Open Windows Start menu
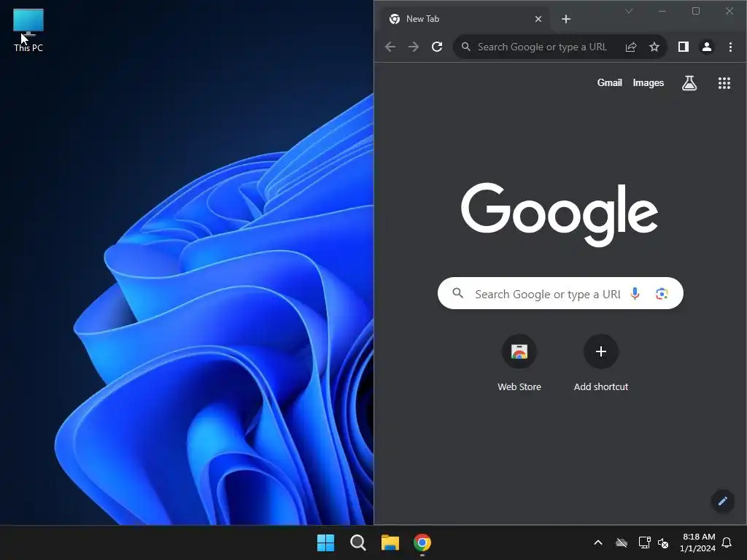 click(325, 542)
